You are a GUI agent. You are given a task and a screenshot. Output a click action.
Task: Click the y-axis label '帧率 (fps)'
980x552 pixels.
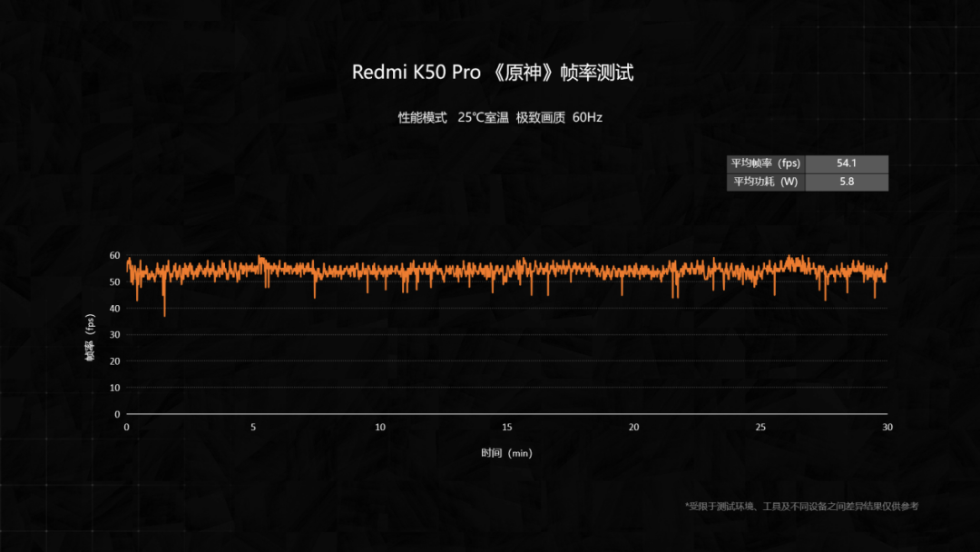tap(90, 338)
